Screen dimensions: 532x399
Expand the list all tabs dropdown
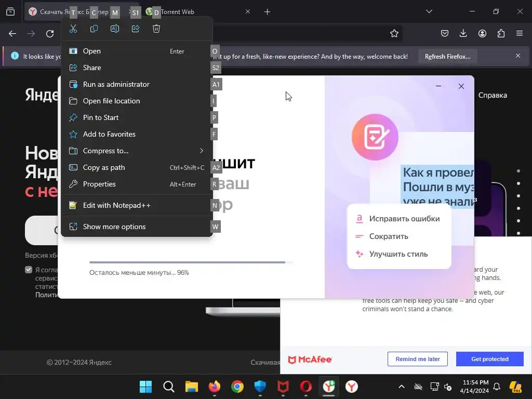(429, 11)
